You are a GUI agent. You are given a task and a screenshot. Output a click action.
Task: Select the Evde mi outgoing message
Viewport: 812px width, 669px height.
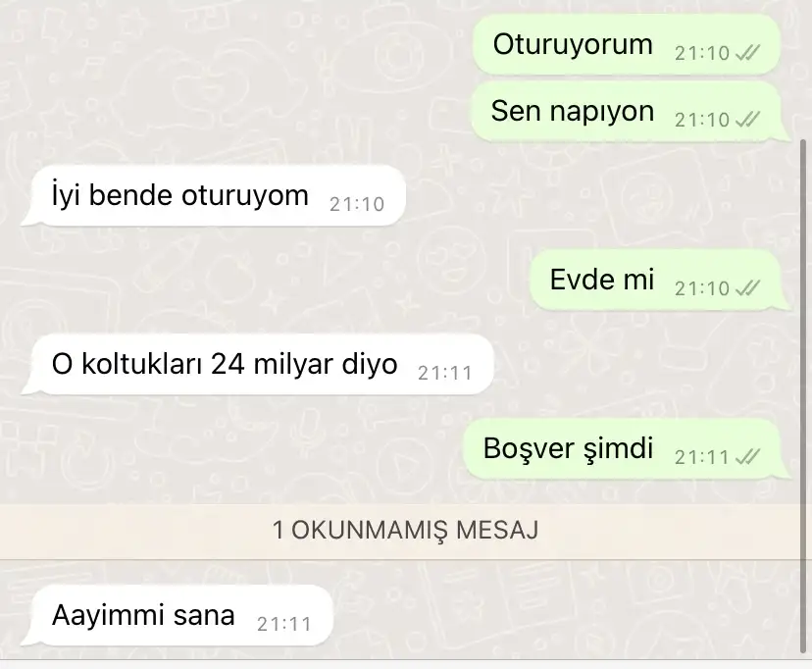660,281
